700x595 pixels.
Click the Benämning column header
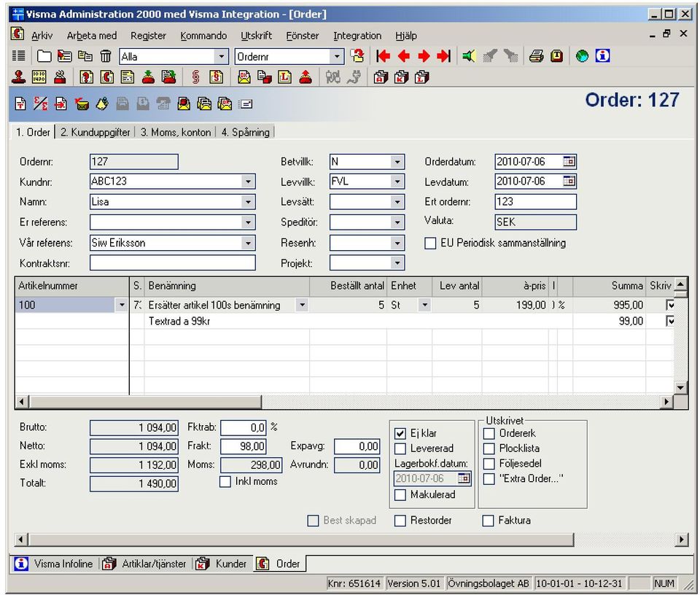pyautogui.click(x=227, y=286)
